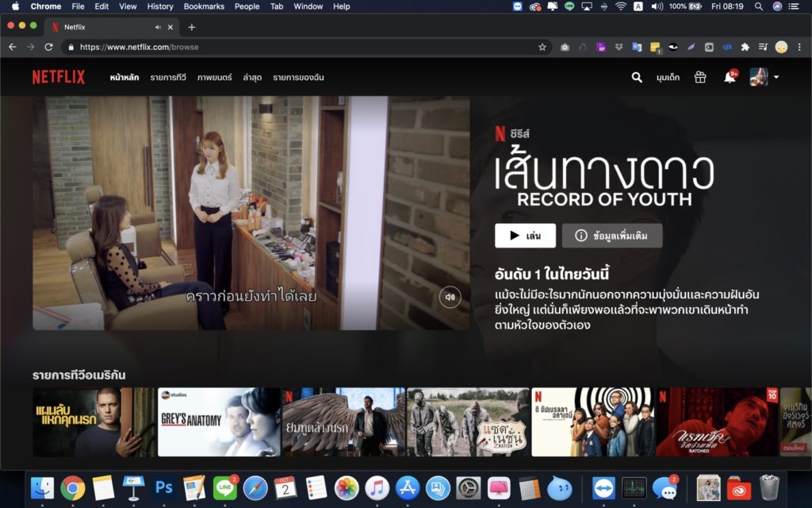Mute the Netflix tab audio indicator
The width and height of the screenshot is (812, 508).
(x=158, y=27)
